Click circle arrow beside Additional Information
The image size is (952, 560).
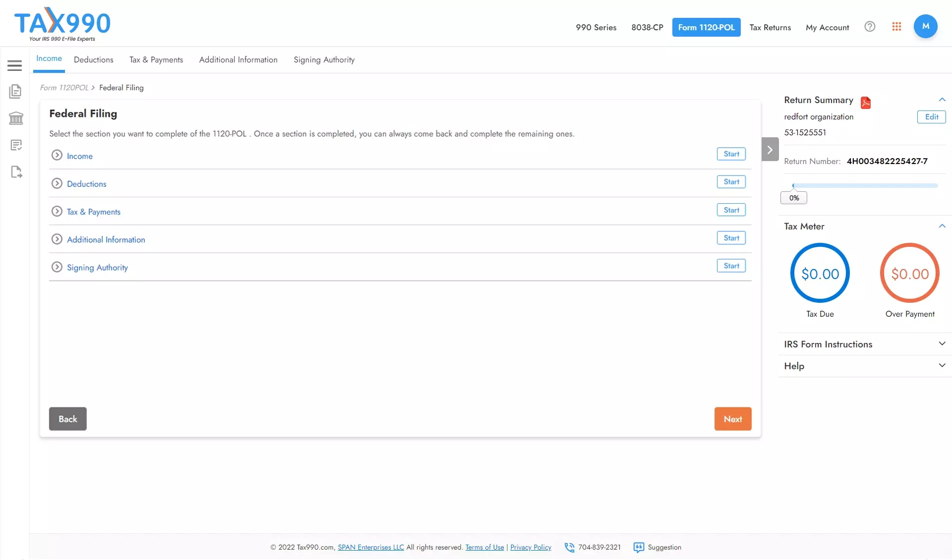[57, 239]
